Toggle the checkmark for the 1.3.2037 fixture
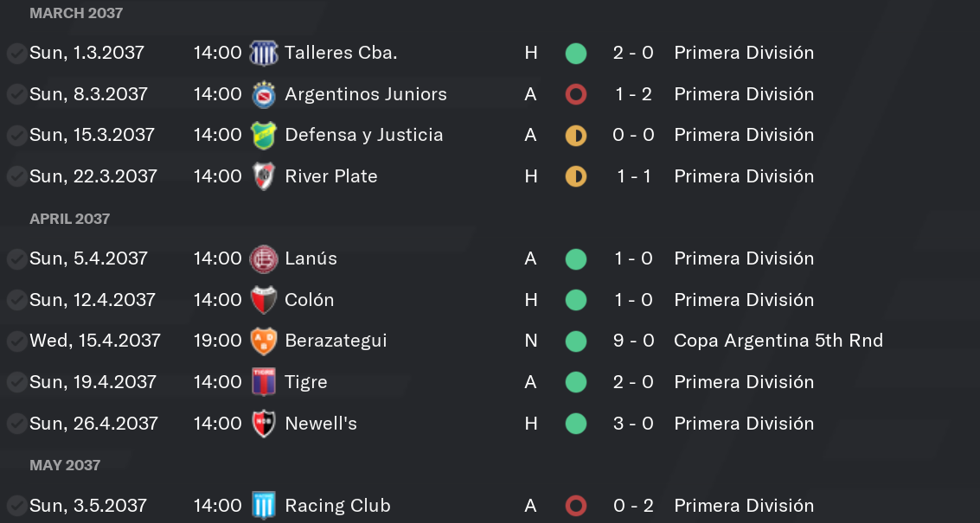The width and height of the screenshot is (980, 523). 16,53
